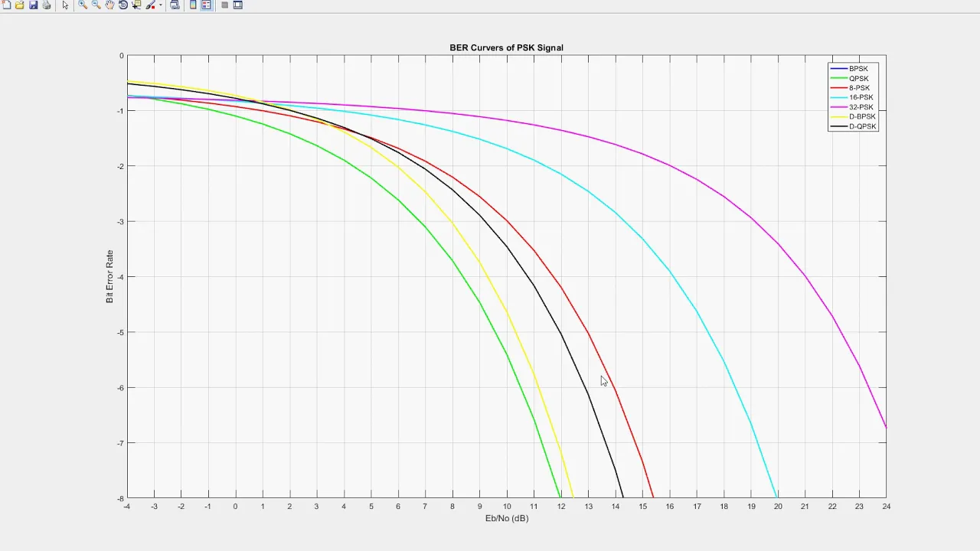
Task: Print the figure using the printer icon
Action: click(x=47, y=5)
